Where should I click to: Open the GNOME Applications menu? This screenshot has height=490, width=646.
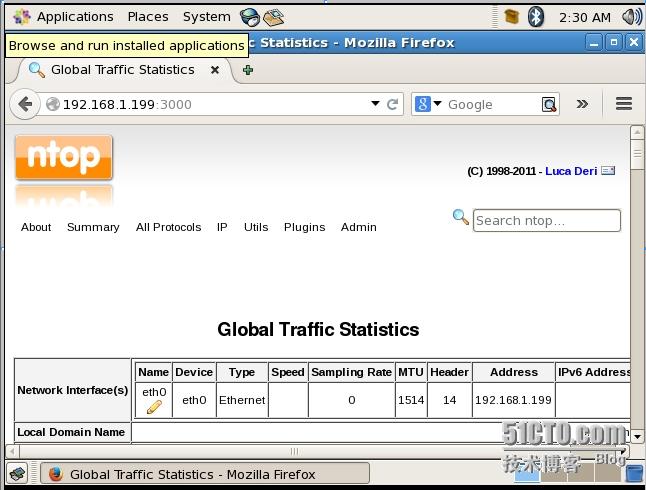(x=63, y=17)
